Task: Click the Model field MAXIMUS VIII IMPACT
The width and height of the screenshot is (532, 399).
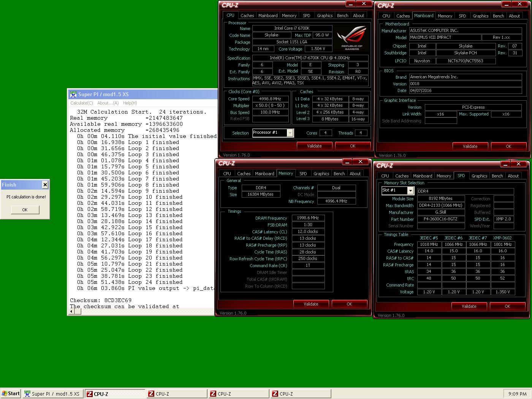Action: coord(445,38)
